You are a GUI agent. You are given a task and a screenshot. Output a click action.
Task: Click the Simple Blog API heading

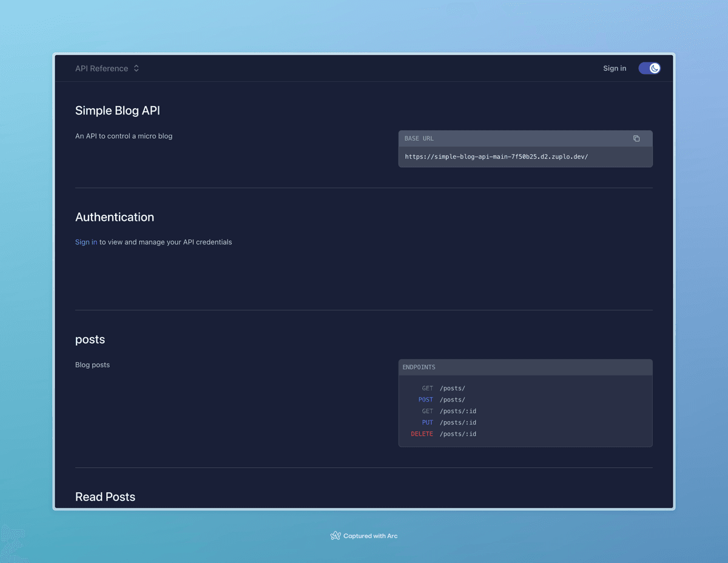coord(117,110)
